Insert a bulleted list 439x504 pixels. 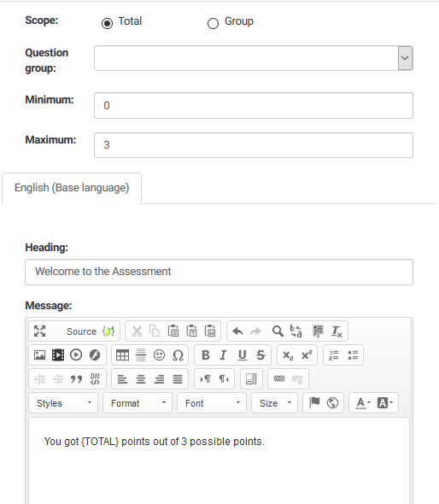coord(353,355)
